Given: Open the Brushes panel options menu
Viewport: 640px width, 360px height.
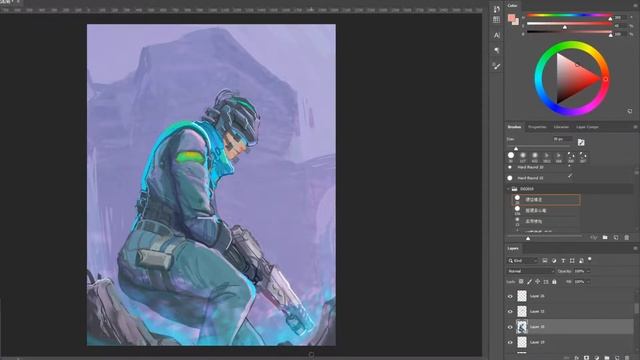Looking at the screenshot, I should pyautogui.click(x=635, y=127).
